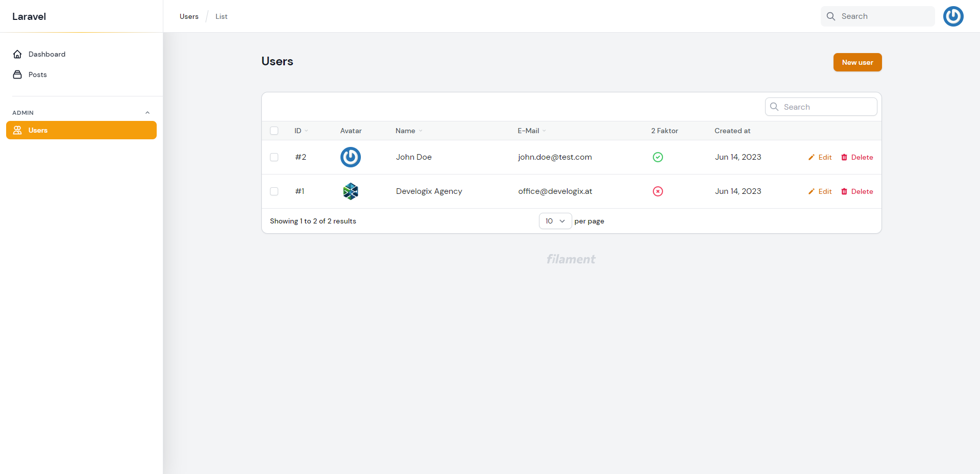Click John Doe's avatar image
This screenshot has height=474, width=980.
(x=351, y=157)
